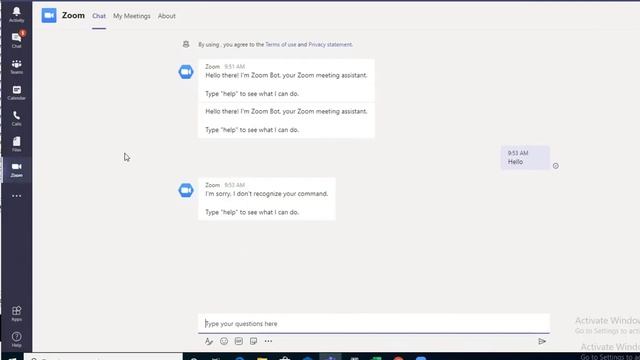Click Zoom bot avatar on 9:53 AM reply

click(186, 190)
